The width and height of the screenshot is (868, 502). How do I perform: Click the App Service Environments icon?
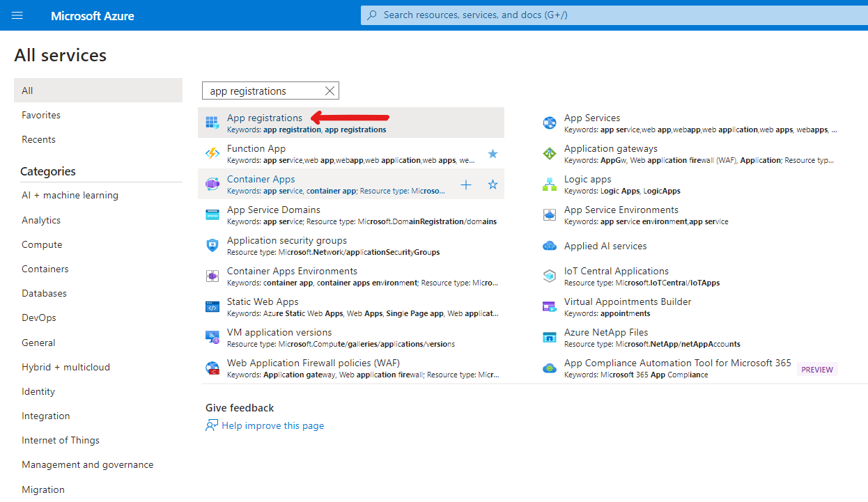pyautogui.click(x=550, y=215)
